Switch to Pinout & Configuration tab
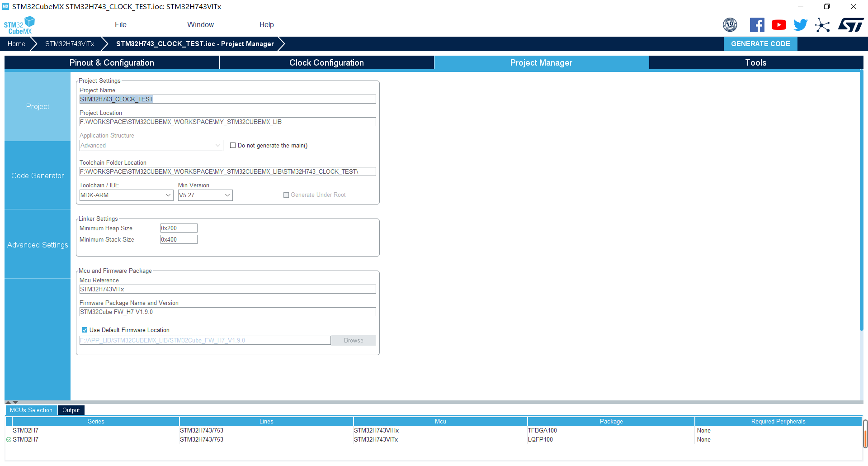 point(112,62)
